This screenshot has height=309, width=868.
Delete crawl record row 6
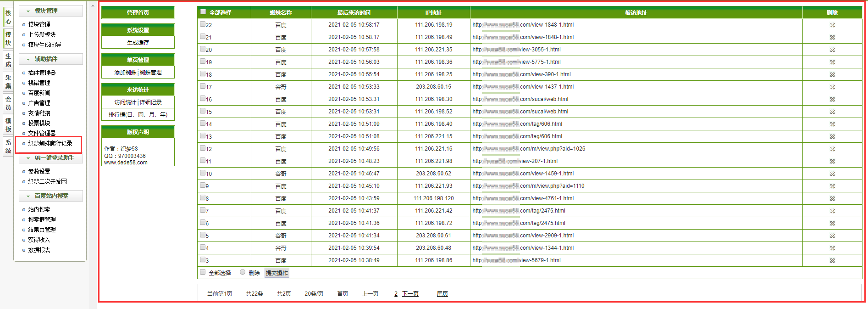click(x=832, y=224)
